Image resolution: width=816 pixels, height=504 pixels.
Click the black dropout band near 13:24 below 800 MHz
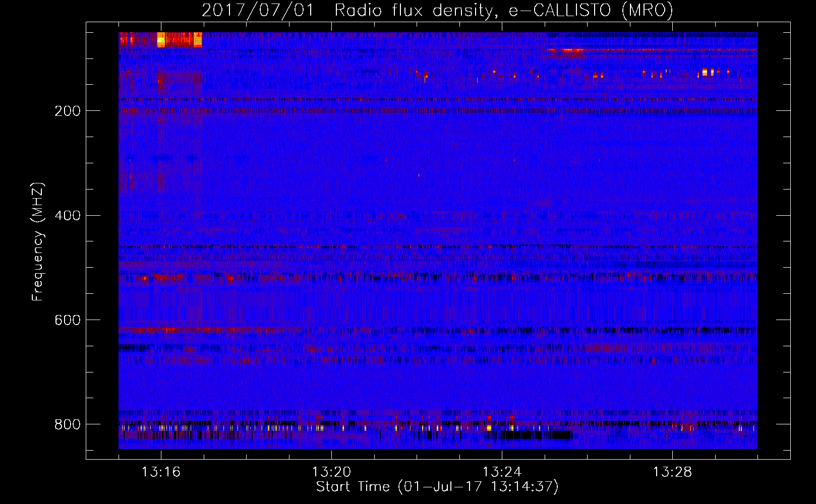point(529,435)
